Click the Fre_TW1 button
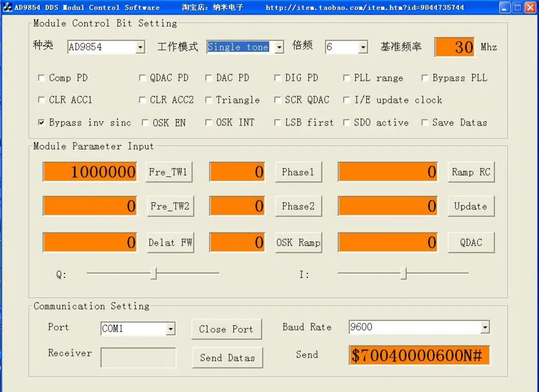The width and height of the screenshot is (539, 392). [x=169, y=172]
